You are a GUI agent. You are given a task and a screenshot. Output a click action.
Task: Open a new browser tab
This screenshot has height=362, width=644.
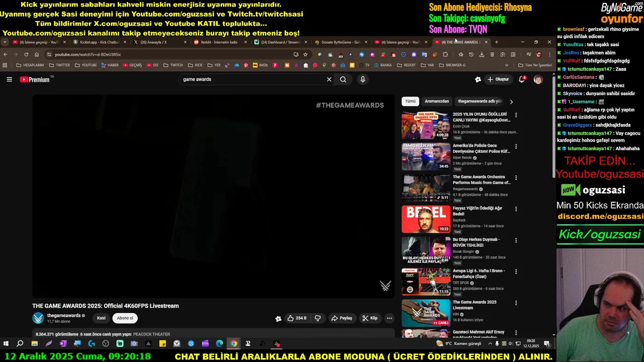click(497, 42)
